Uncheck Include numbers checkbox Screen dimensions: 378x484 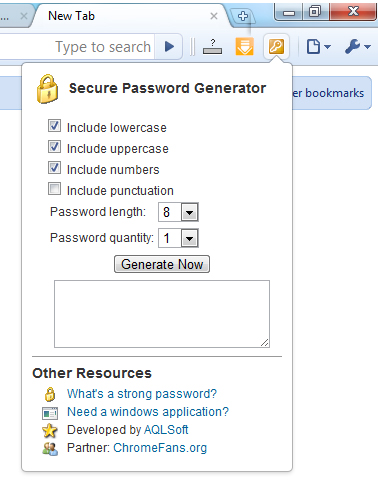tap(54, 168)
